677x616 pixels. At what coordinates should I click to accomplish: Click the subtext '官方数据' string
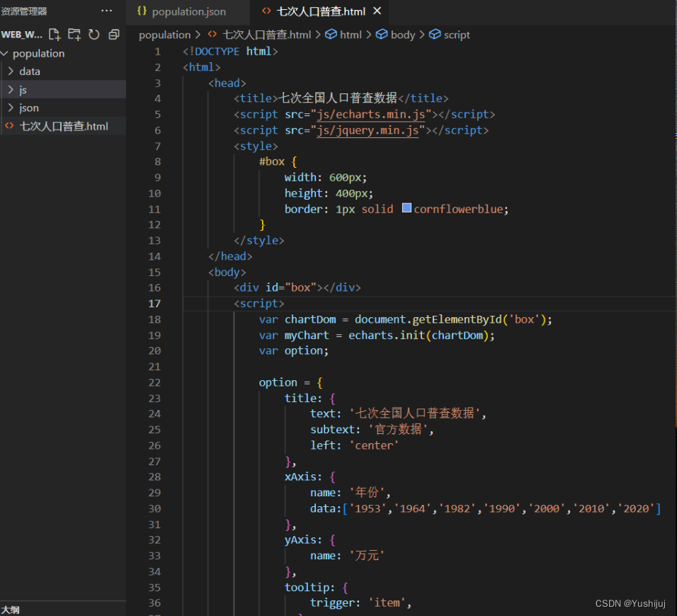[398, 430]
